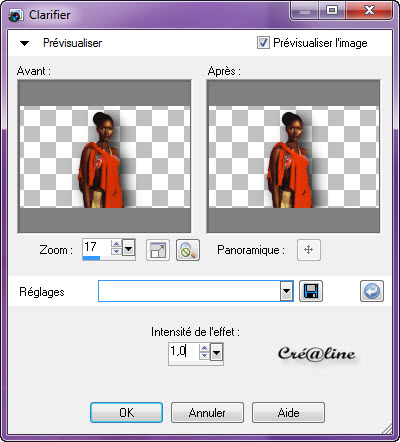This screenshot has height=442, width=400.
Task: Open the Réglages presets dropdown arrow
Action: point(286,291)
